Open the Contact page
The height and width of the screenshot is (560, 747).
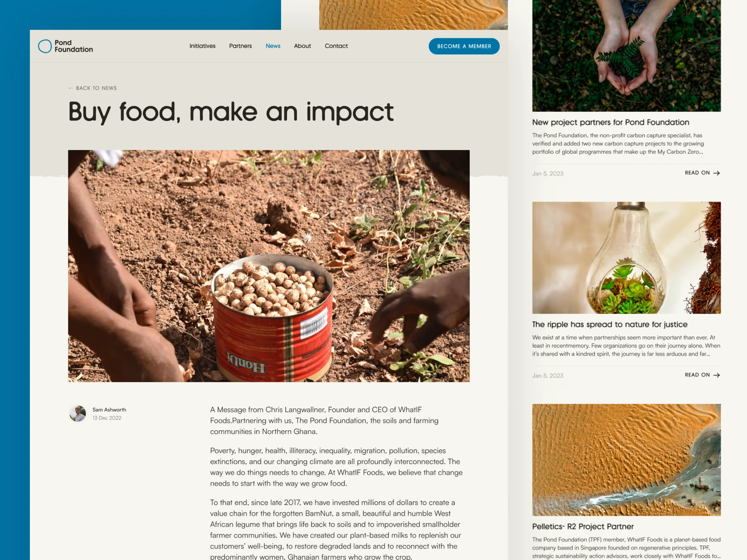(x=336, y=46)
